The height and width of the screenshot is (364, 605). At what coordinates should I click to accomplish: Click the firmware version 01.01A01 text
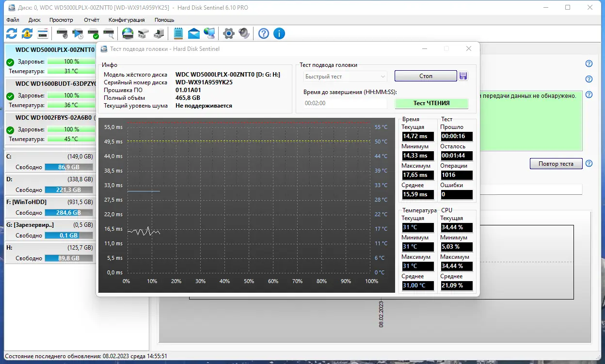point(188,90)
